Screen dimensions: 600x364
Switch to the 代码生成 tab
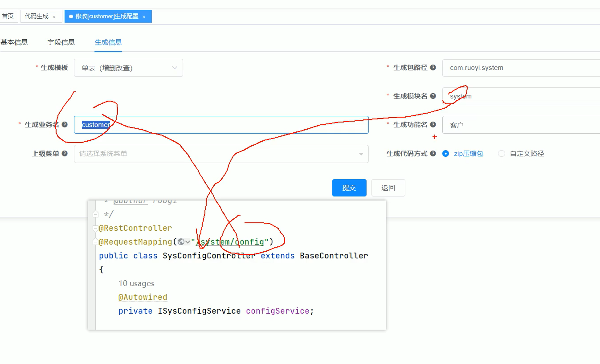[x=37, y=16]
